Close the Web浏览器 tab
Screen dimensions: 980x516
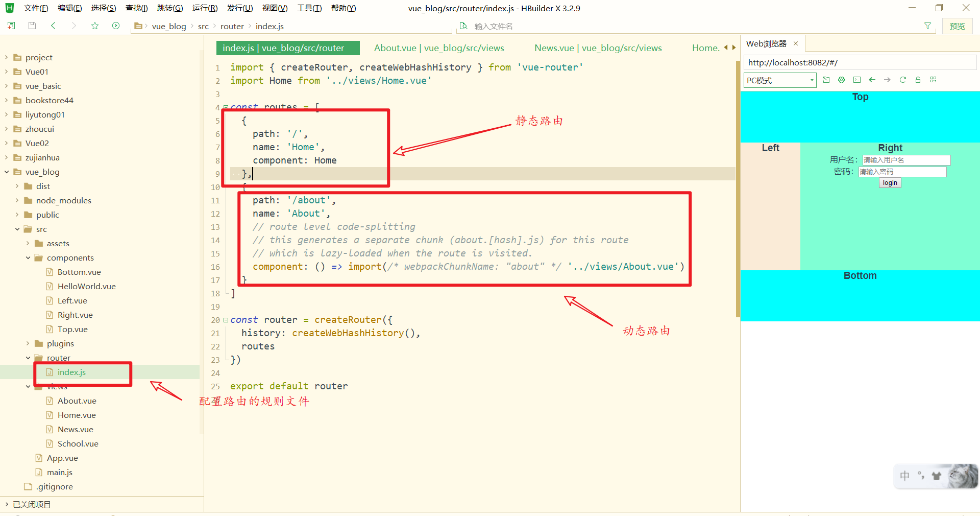pyautogui.click(x=795, y=43)
